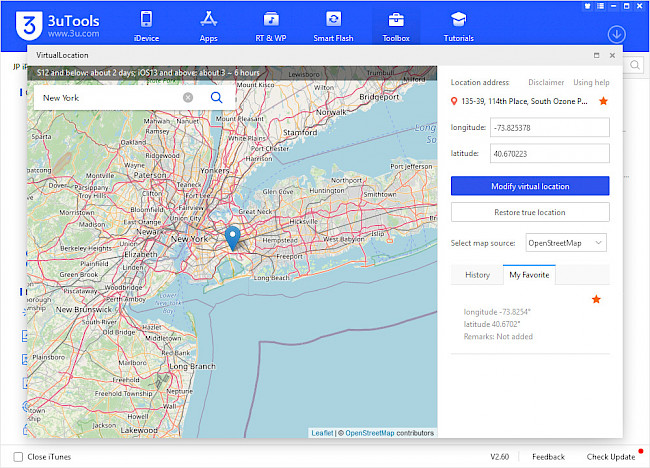This screenshot has height=468, width=650.
Task: Open the map source dropdown
Action: coord(566,243)
